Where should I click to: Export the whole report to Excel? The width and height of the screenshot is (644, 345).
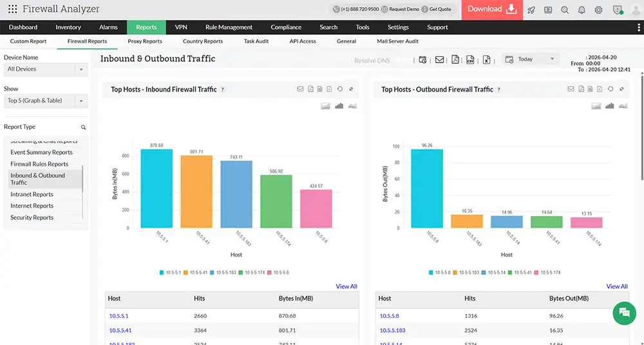click(486, 59)
